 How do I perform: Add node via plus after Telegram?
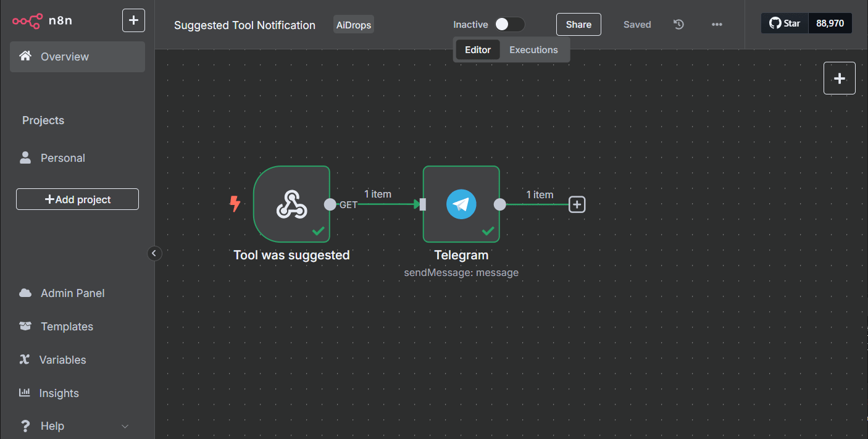tap(577, 204)
